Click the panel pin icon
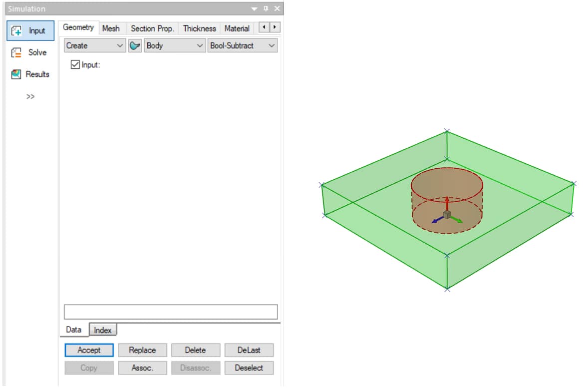Screen dimensions: 588x389 tap(266, 9)
